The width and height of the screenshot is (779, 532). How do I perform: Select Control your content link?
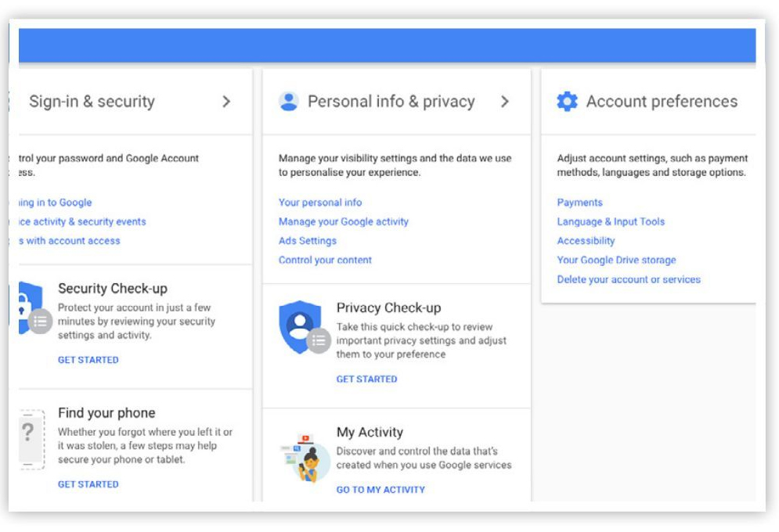[325, 260]
